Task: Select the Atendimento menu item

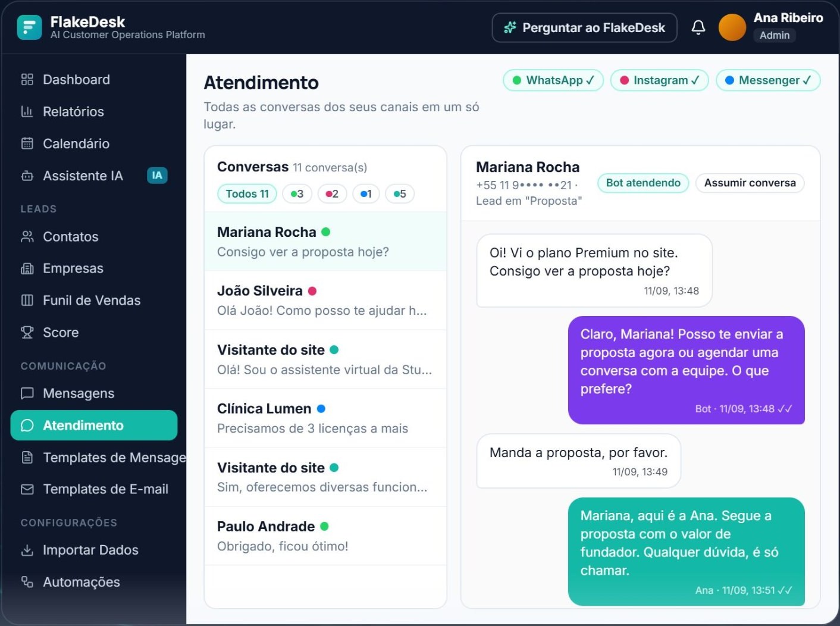Action: (94, 425)
